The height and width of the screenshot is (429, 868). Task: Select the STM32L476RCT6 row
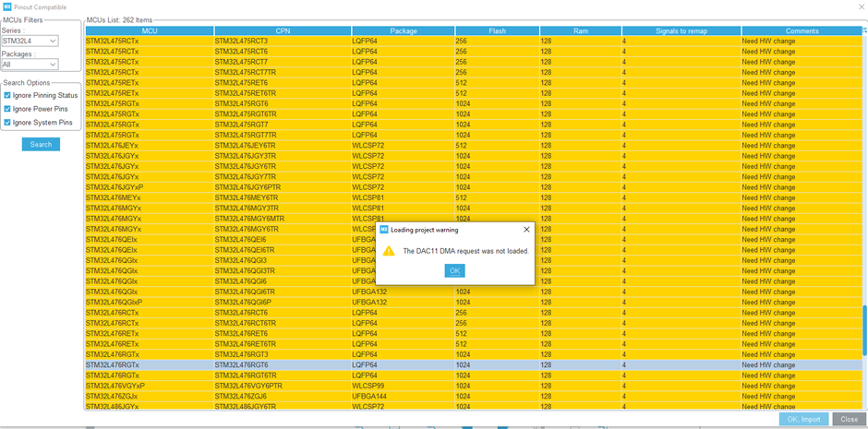[x=474, y=313]
